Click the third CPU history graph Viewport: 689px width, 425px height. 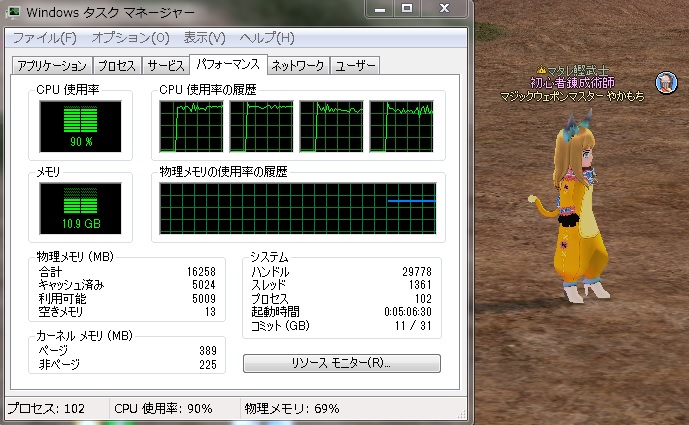click(x=331, y=127)
